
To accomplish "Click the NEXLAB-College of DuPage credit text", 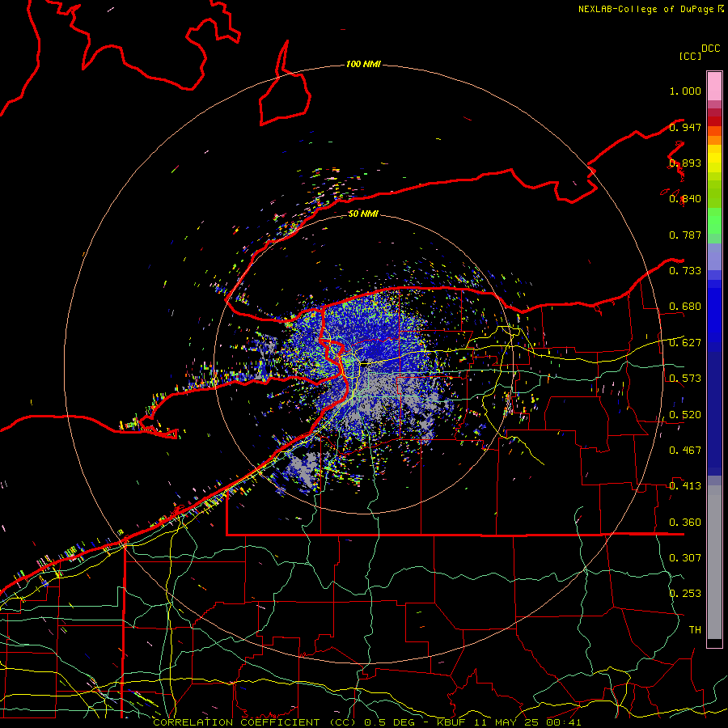I will [x=650, y=9].
